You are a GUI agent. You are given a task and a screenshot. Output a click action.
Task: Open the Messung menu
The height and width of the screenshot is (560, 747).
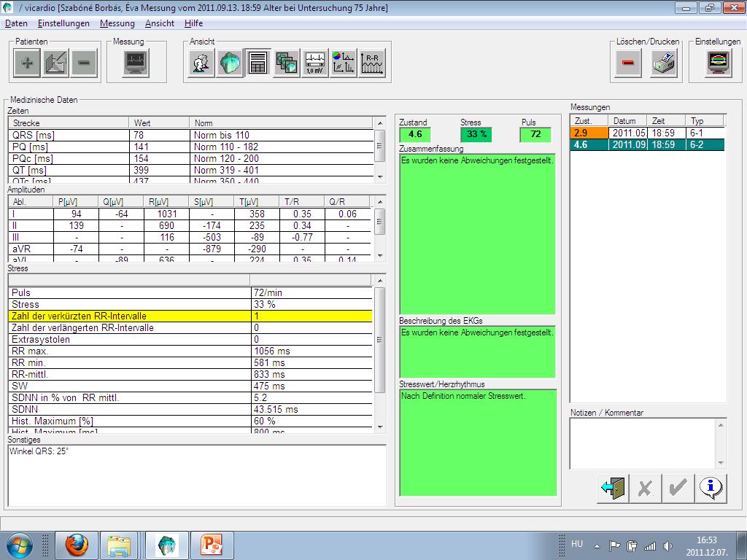pyautogui.click(x=117, y=23)
